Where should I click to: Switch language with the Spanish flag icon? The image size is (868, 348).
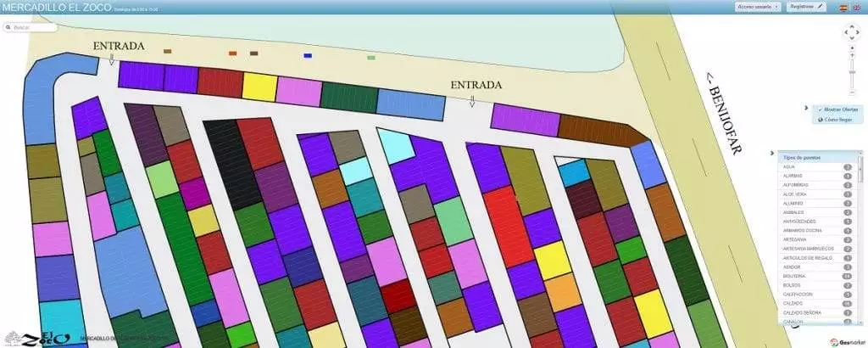(843, 7)
